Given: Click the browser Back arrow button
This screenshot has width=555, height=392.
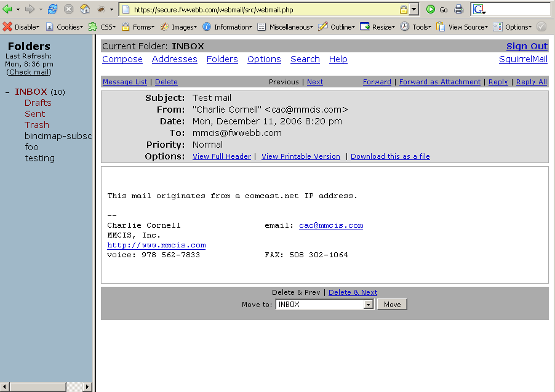Looking at the screenshot, I should point(8,9).
